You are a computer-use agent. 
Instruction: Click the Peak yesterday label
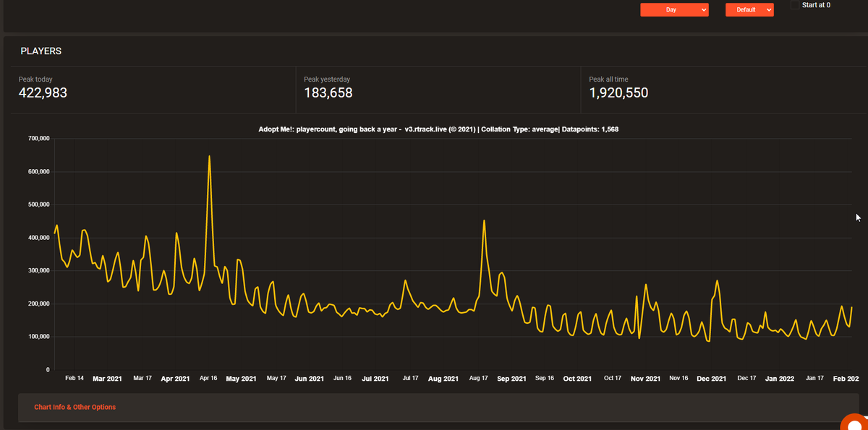tap(327, 79)
